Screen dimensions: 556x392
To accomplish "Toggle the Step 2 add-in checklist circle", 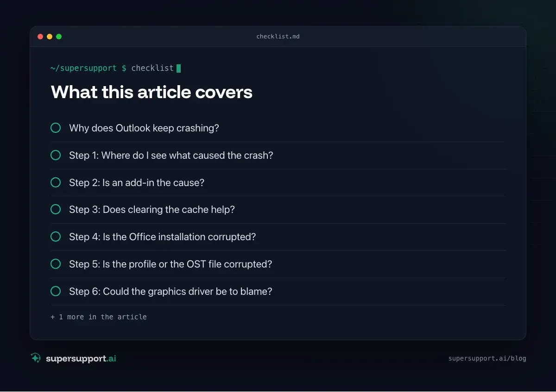I will (x=56, y=182).
